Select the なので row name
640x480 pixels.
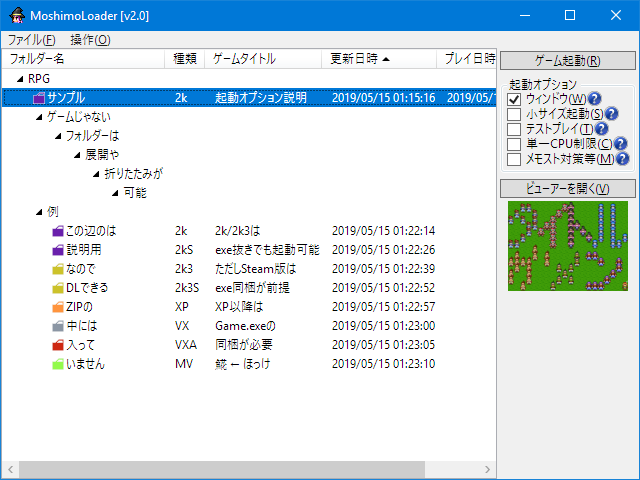point(80,269)
